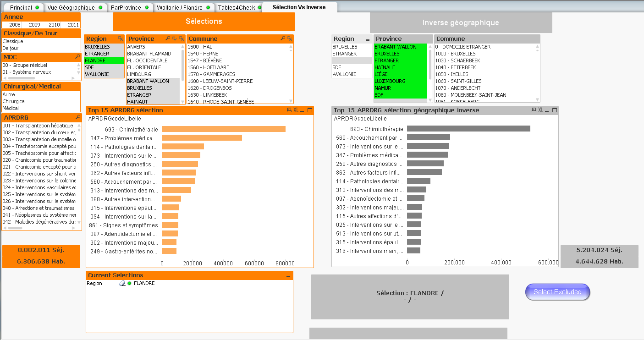Select WALLONIE in the inverse Region box
The width and height of the screenshot is (644, 340).
[352, 74]
